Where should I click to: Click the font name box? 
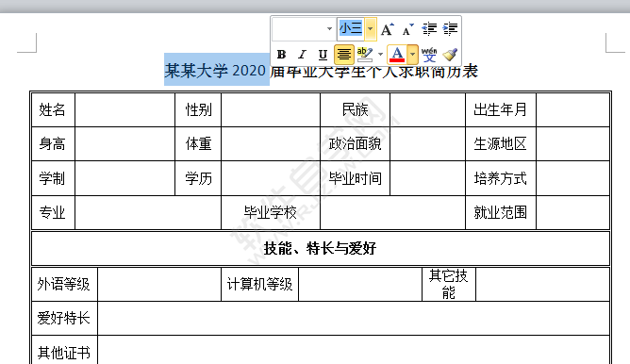click(x=298, y=29)
